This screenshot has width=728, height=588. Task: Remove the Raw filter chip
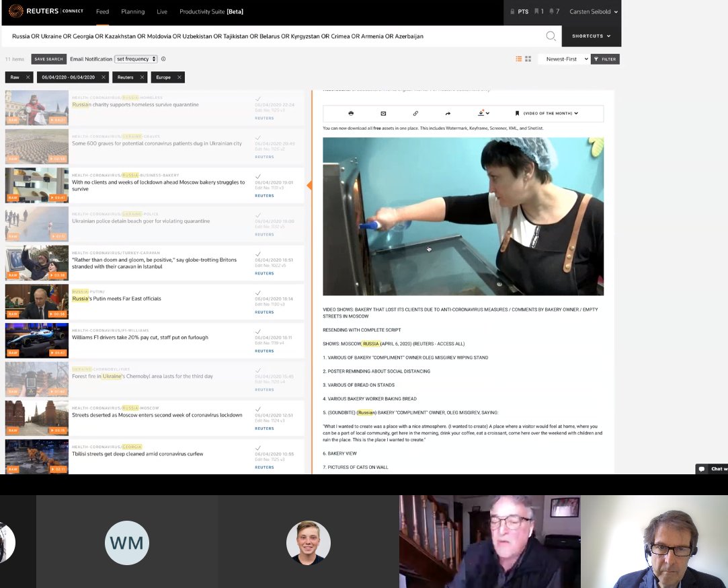pyautogui.click(x=28, y=77)
